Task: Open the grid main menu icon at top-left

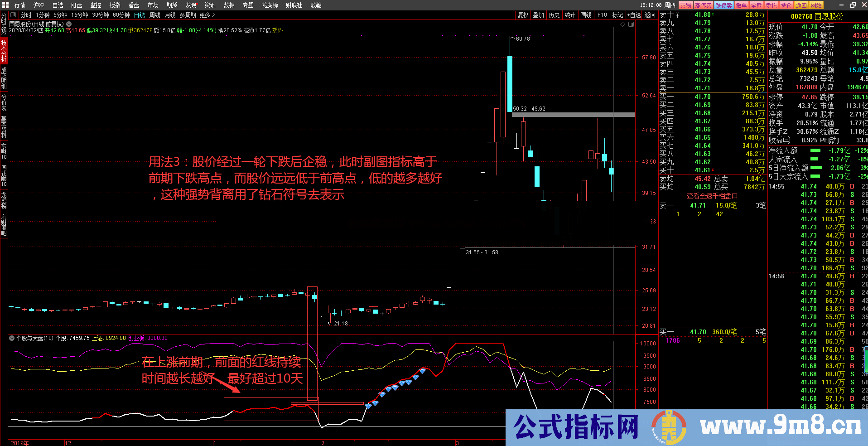Action: [x=5, y=5]
